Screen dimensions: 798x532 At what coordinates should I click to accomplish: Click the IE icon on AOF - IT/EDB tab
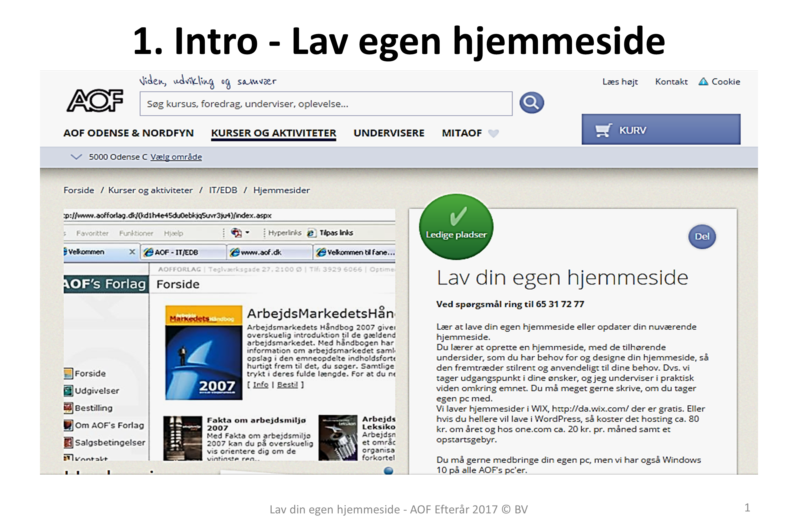148,252
